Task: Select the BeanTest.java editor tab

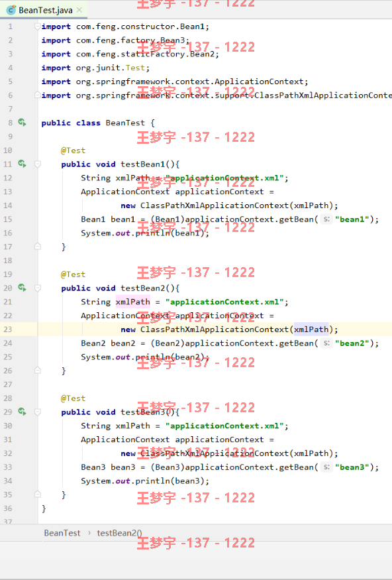Action: tap(44, 10)
